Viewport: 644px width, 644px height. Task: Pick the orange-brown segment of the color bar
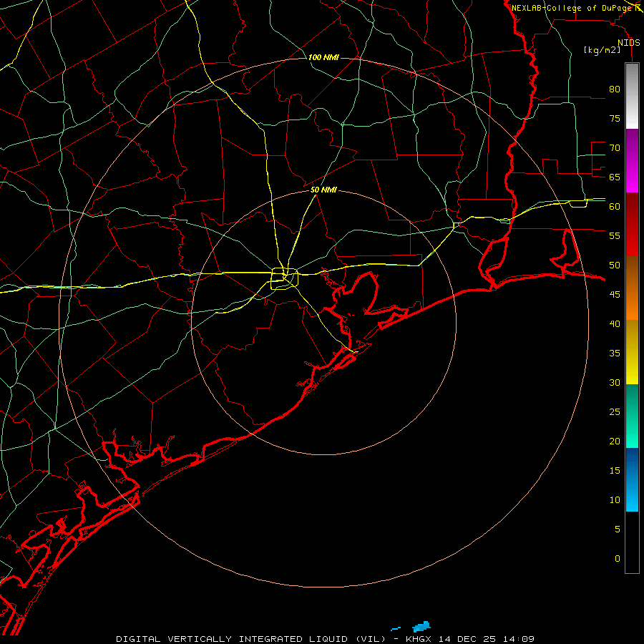click(632, 288)
